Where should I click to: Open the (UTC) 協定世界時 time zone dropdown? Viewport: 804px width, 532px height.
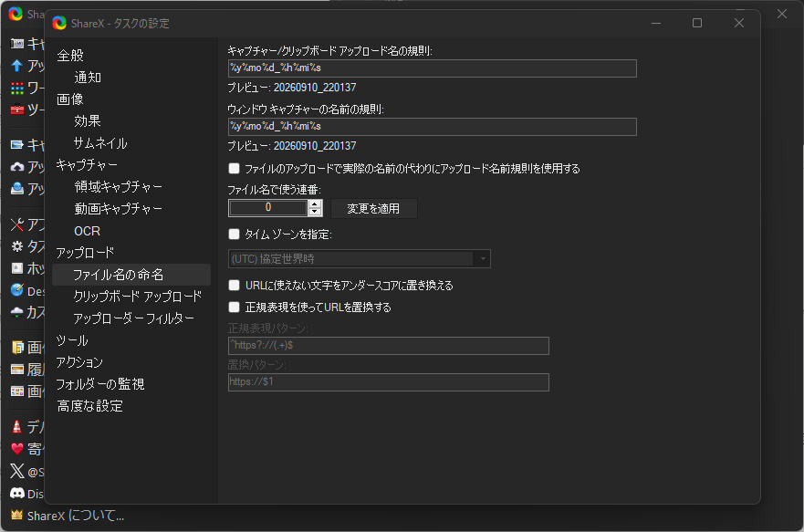359,259
